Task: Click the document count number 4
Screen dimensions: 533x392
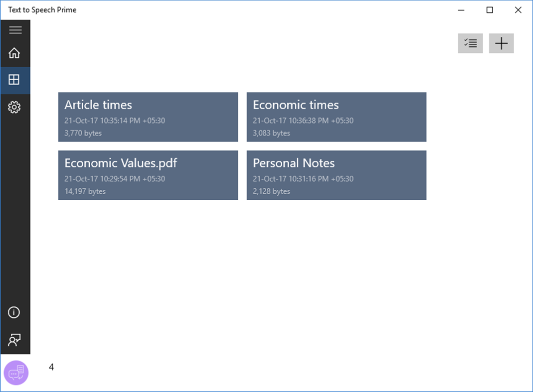Action: coord(51,367)
